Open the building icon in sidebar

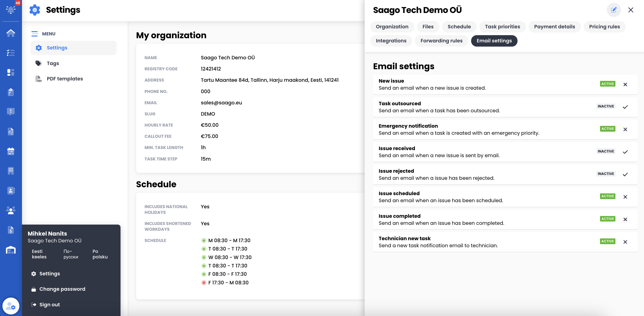pyautogui.click(x=11, y=171)
